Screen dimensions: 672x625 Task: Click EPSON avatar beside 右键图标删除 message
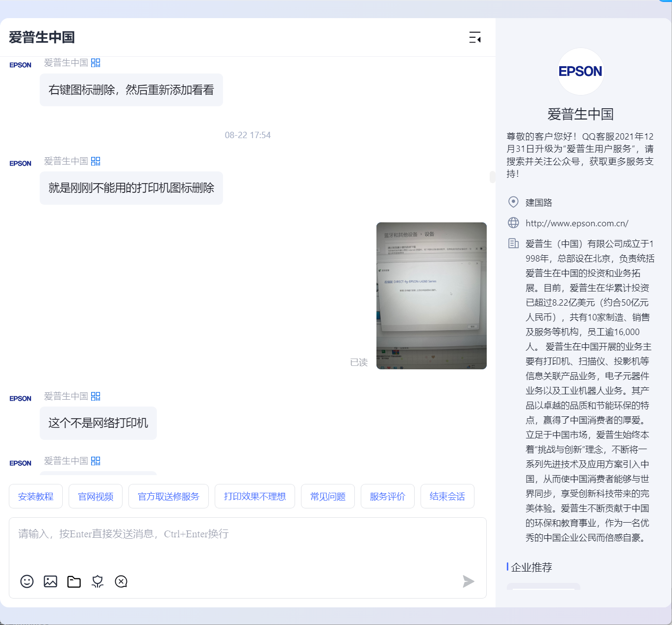tap(20, 65)
